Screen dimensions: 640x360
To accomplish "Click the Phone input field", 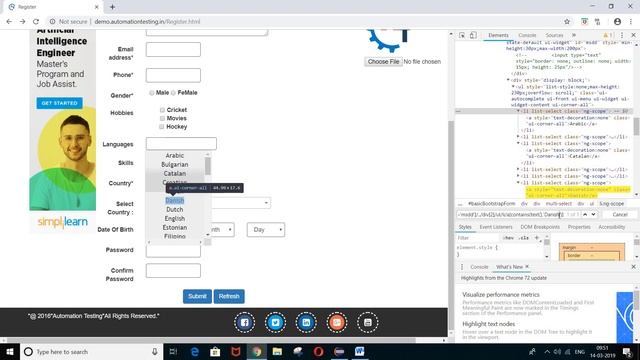I will 173,75.
